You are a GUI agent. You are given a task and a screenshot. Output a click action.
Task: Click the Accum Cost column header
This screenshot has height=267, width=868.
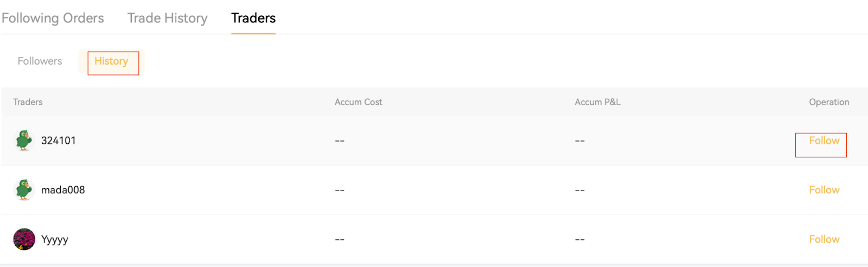coord(358,102)
